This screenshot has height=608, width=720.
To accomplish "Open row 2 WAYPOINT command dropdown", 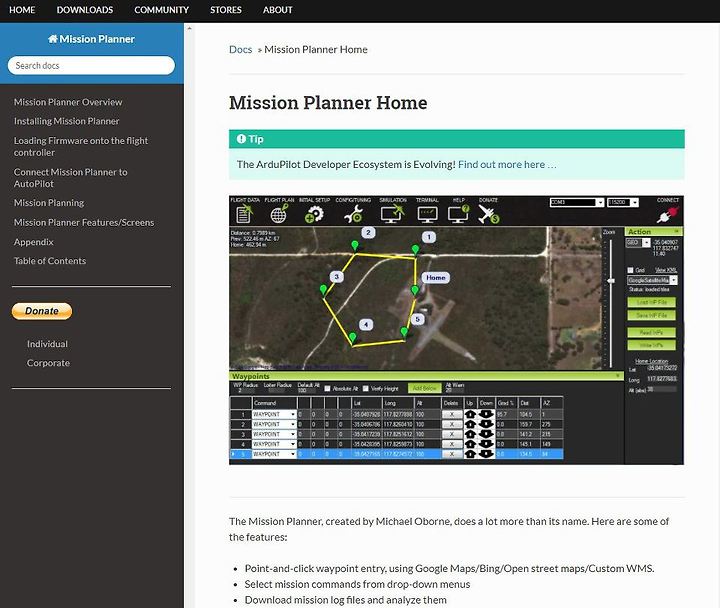I will 274,424.
